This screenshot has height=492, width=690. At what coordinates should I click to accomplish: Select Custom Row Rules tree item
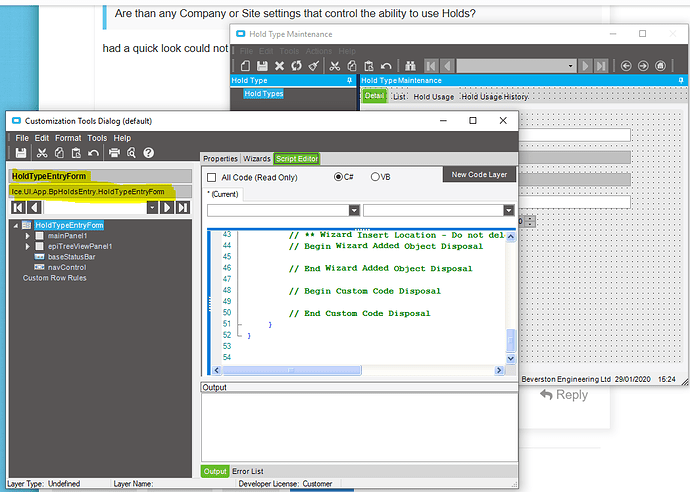click(55, 278)
